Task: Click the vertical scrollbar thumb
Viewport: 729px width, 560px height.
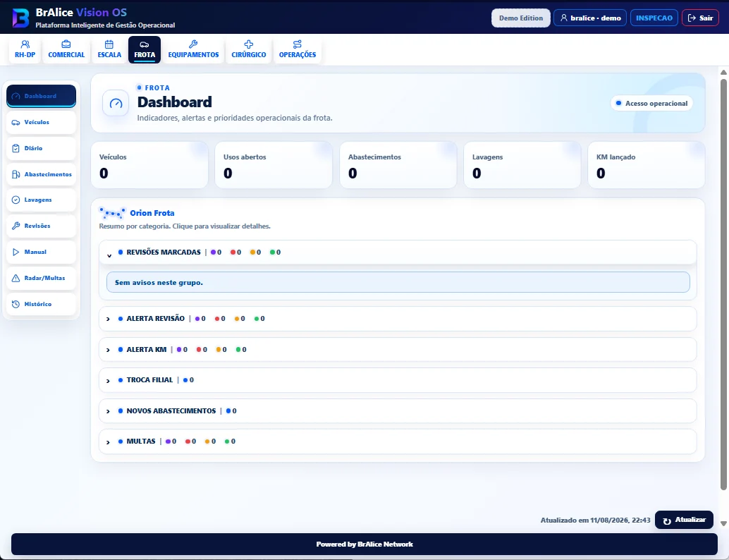Action: (723, 284)
